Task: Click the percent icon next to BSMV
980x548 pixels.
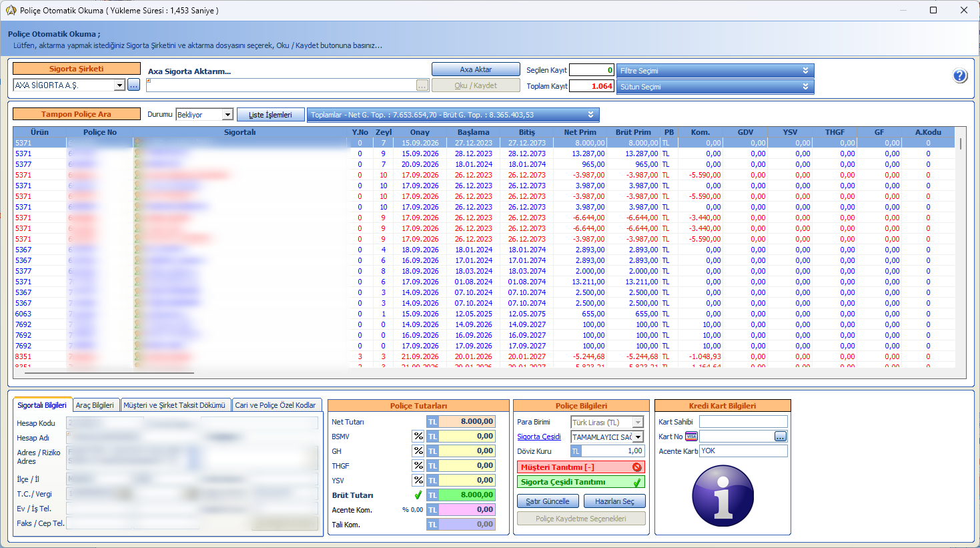Action: (418, 436)
